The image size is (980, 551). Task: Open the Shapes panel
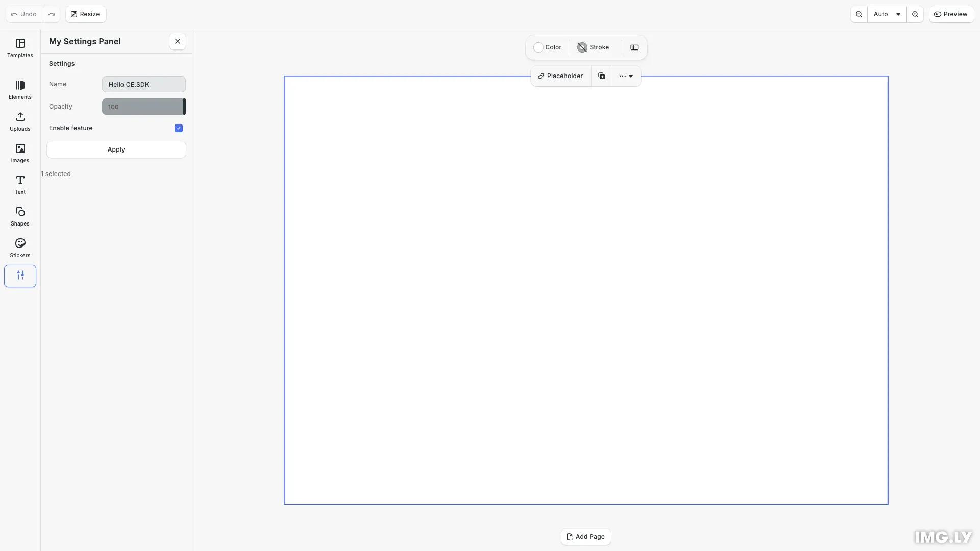pos(20,216)
